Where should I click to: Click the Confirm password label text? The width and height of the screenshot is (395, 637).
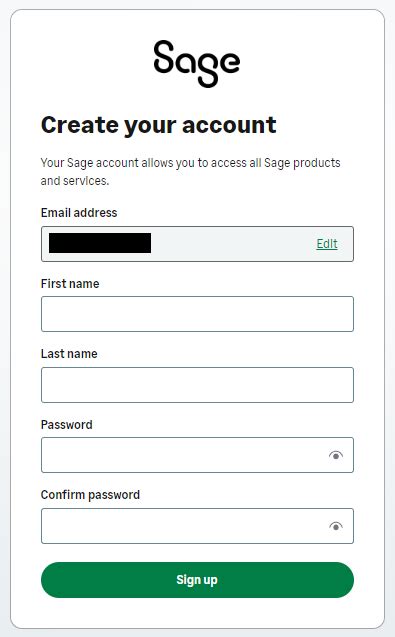(x=90, y=495)
